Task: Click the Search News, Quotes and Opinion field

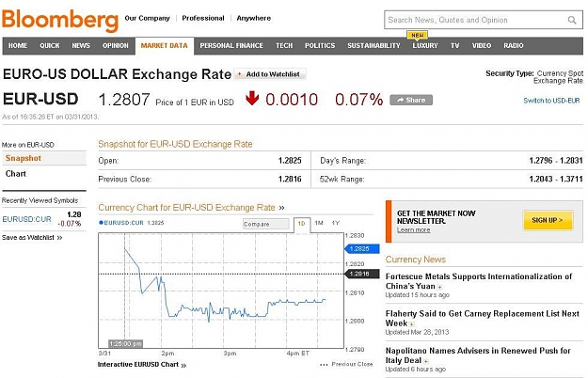Action: pos(474,20)
